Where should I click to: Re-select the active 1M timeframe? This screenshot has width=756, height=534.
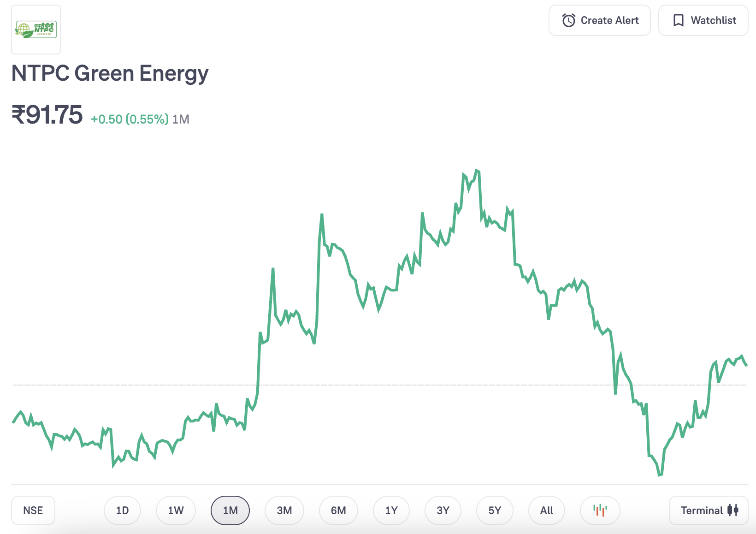[230, 510]
